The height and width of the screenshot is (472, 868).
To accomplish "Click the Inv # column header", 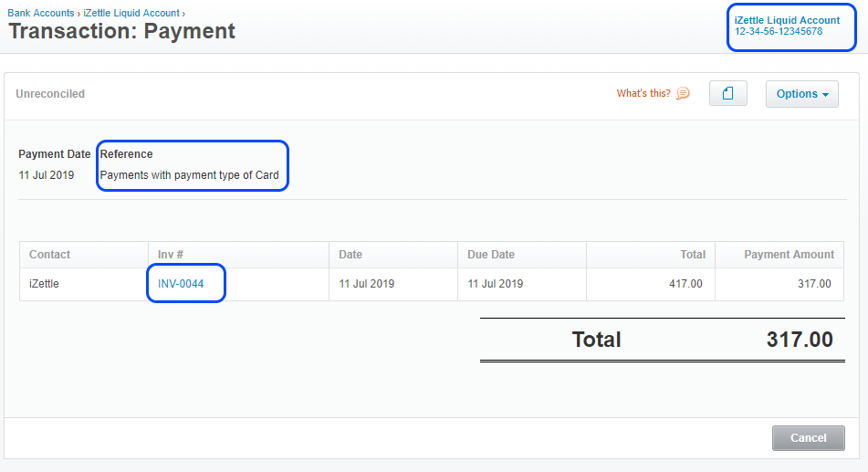I will (x=172, y=255).
